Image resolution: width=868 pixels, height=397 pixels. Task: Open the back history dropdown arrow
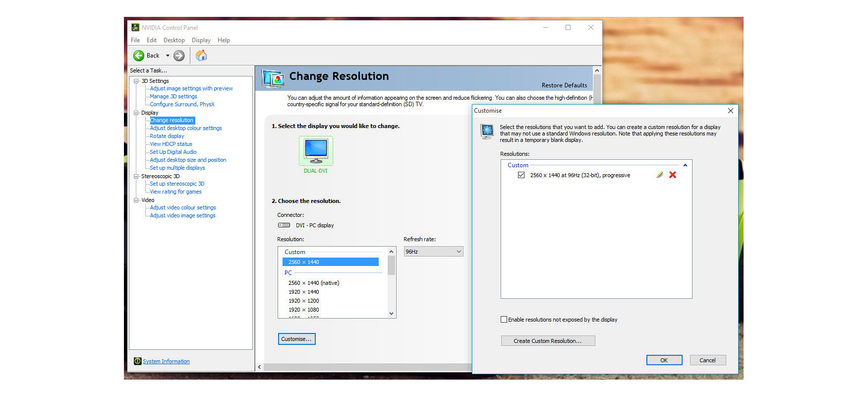click(168, 56)
